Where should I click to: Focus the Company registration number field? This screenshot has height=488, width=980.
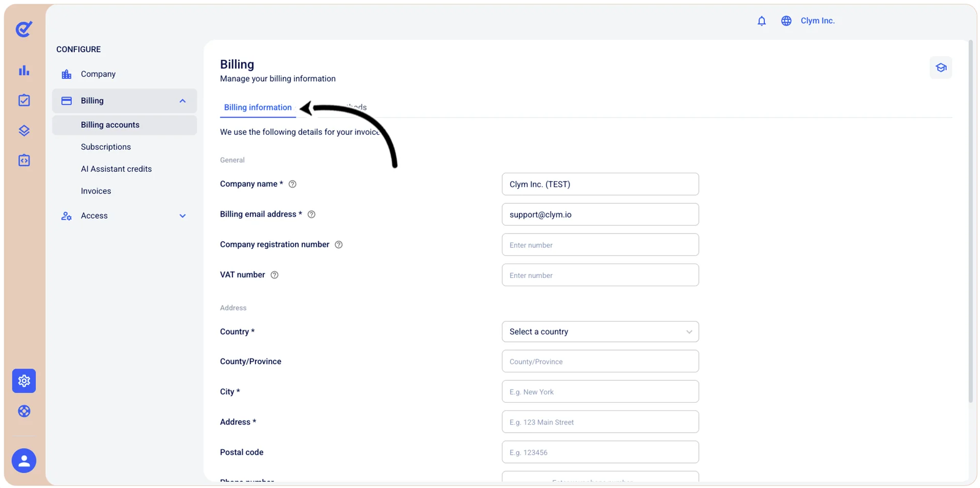click(600, 245)
